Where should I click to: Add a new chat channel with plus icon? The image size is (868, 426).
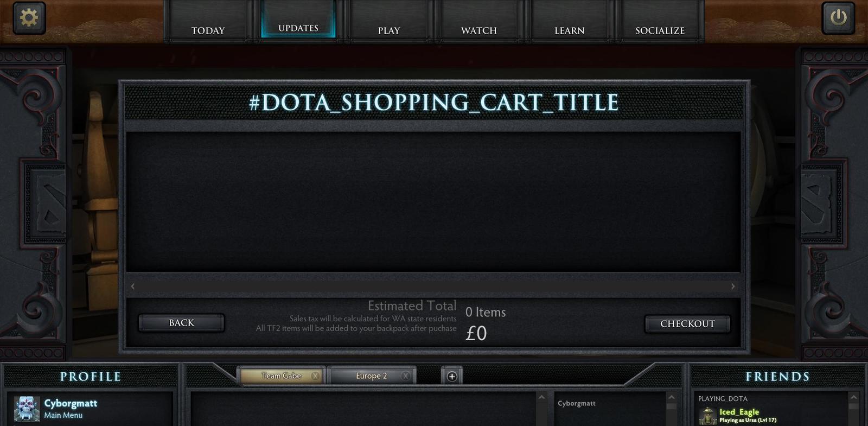[x=452, y=376]
